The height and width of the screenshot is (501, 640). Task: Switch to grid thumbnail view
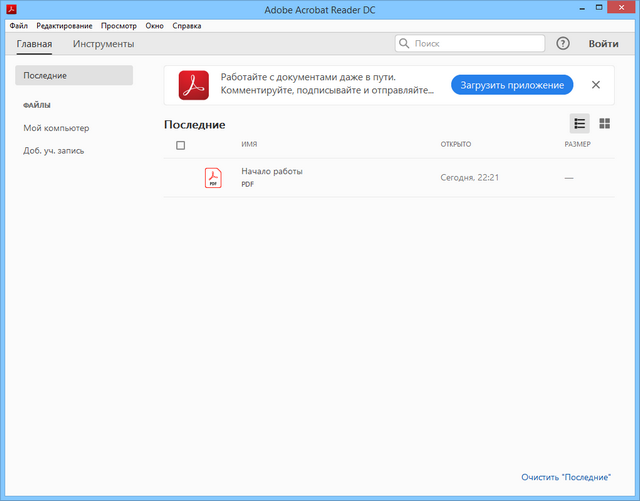(x=604, y=124)
